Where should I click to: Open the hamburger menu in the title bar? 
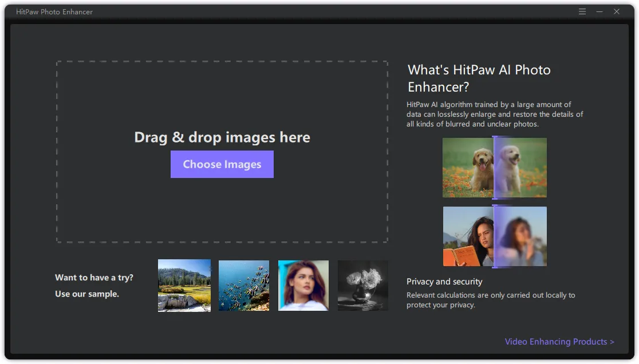pyautogui.click(x=582, y=12)
